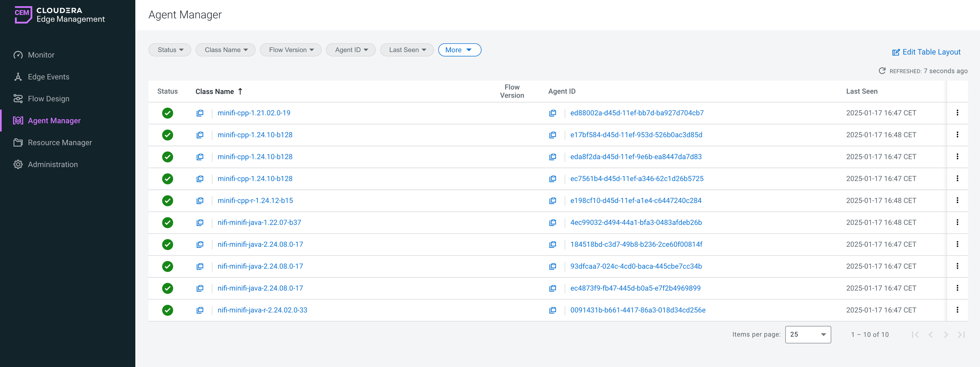
Task: Open Edge Events in the sidebar
Action: 48,77
